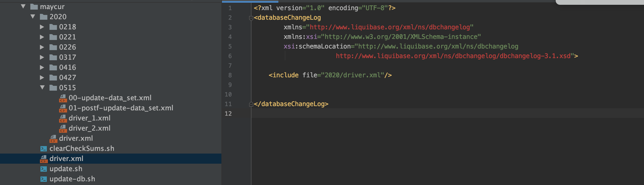Expand the 0226 folder arrow
The height and width of the screenshot is (185, 644).
click(42, 47)
